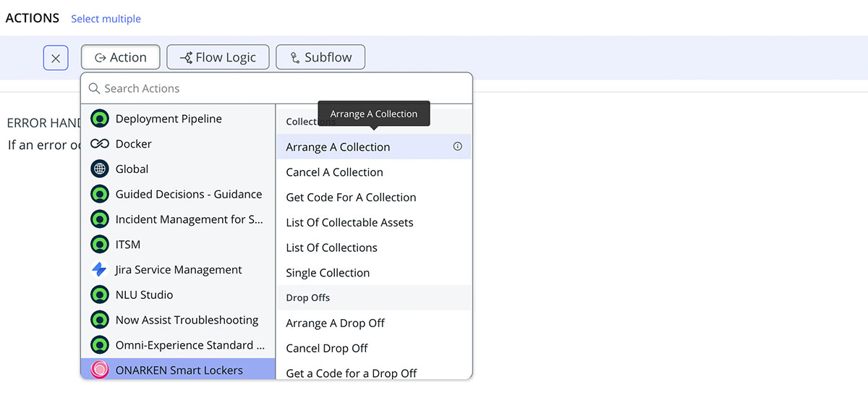Select Get Code For A Collection

[374, 198]
